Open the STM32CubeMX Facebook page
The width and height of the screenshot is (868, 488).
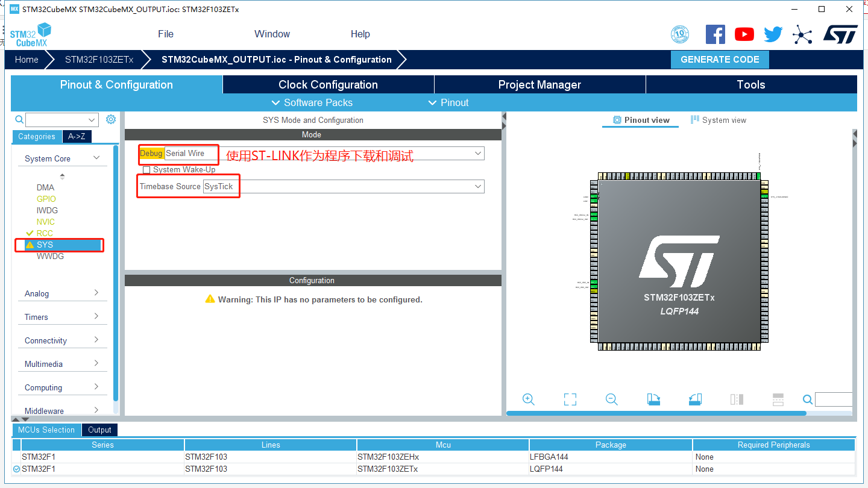click(715, 34)
